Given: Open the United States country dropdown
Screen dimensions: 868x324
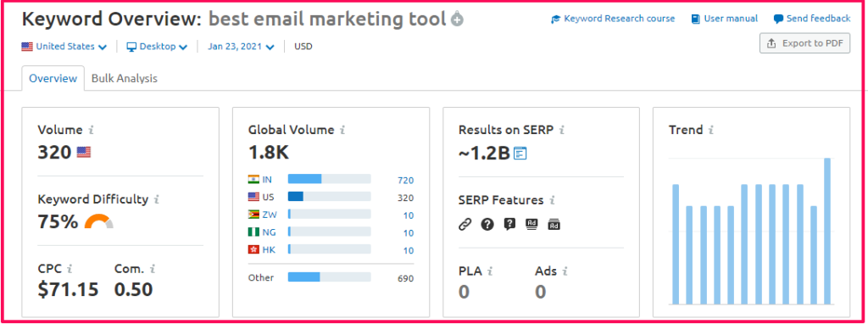Looking at the screenshot, I should (64, 47).
